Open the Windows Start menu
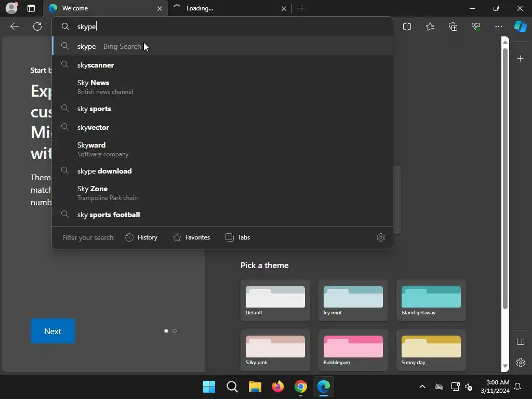 point(209,387)
